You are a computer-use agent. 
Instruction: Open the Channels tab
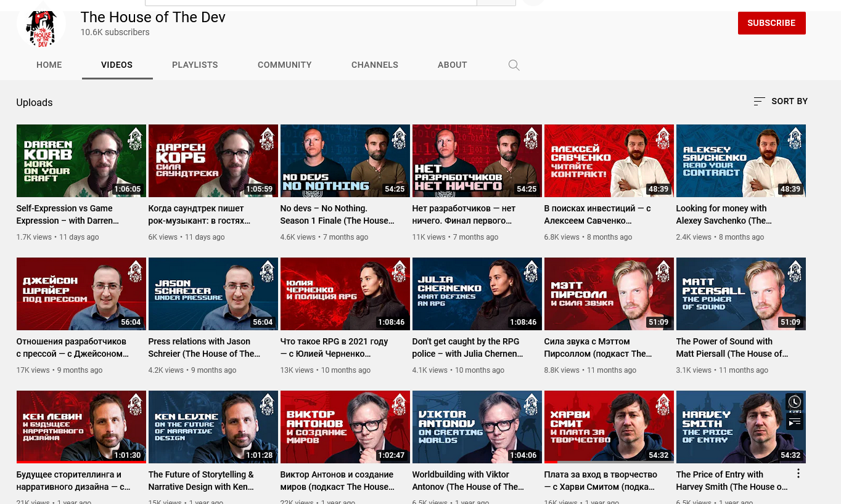375,65
